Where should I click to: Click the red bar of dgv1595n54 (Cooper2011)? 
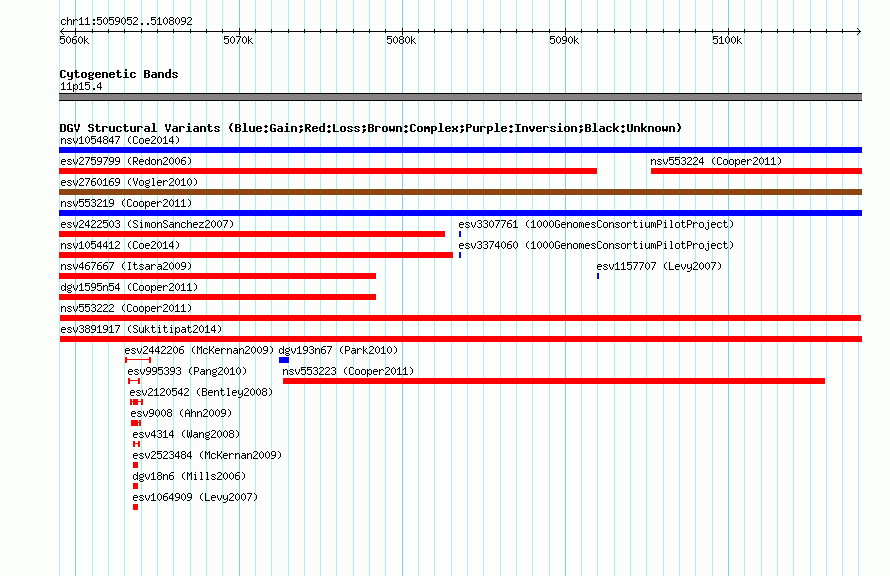[217, 297]
